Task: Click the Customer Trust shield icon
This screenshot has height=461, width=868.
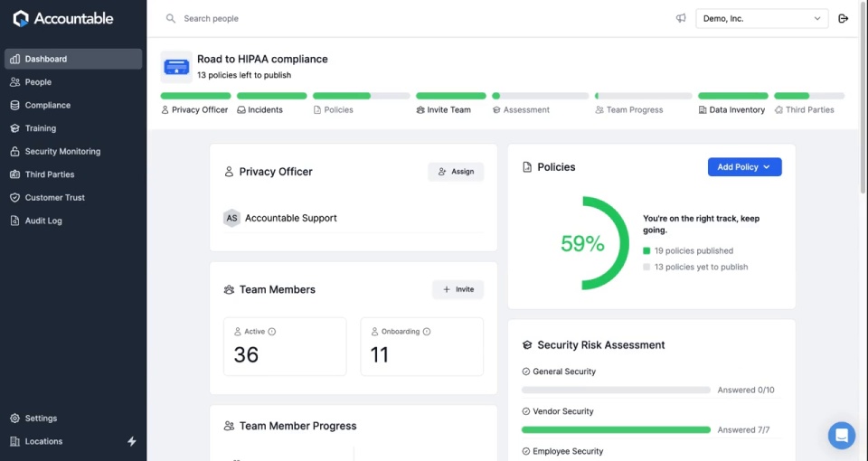Action: coord(15,198)
